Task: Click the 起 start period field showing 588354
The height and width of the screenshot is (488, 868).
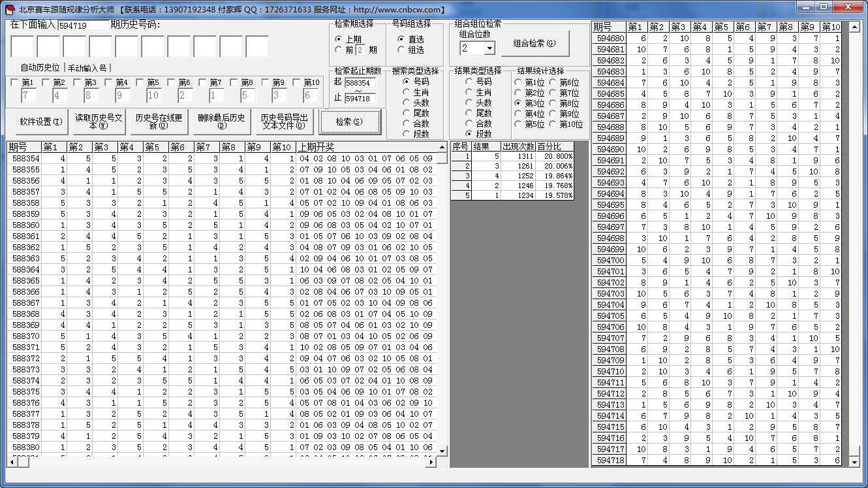Action: 360,83
